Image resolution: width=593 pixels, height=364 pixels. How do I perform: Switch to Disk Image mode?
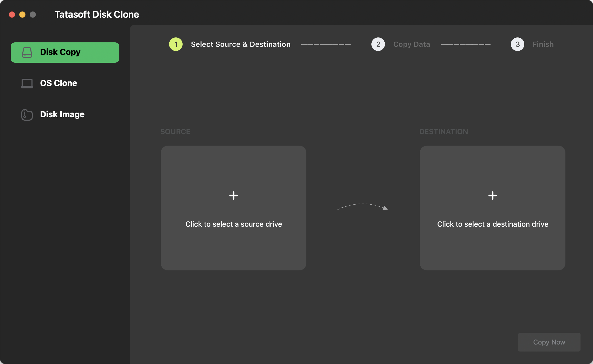pyautogui.click(x=62, y=114)
